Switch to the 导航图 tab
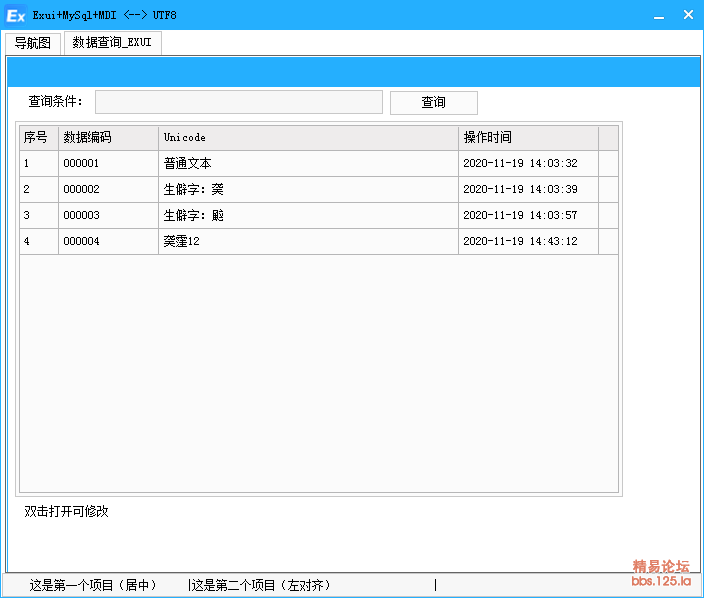The image size is (704, 598). 32,43
